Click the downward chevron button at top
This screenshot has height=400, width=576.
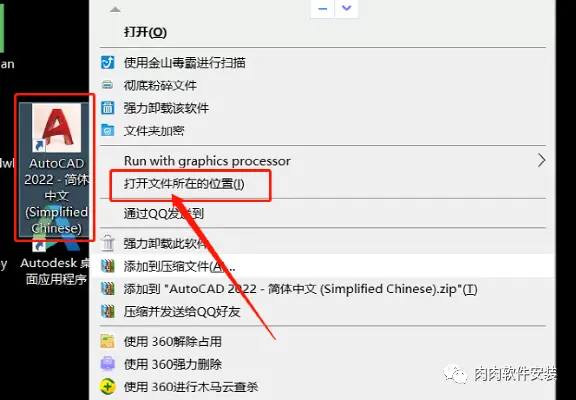click(346, 8)
